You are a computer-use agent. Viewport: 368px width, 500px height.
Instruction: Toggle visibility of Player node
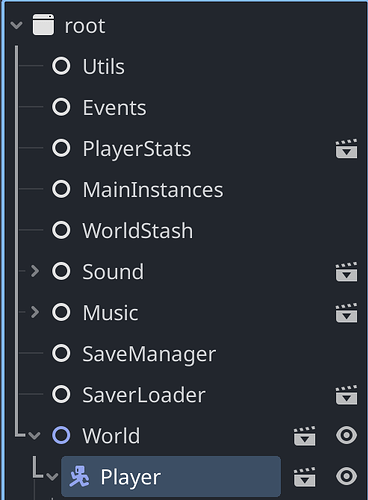click(x=346, y=476)
